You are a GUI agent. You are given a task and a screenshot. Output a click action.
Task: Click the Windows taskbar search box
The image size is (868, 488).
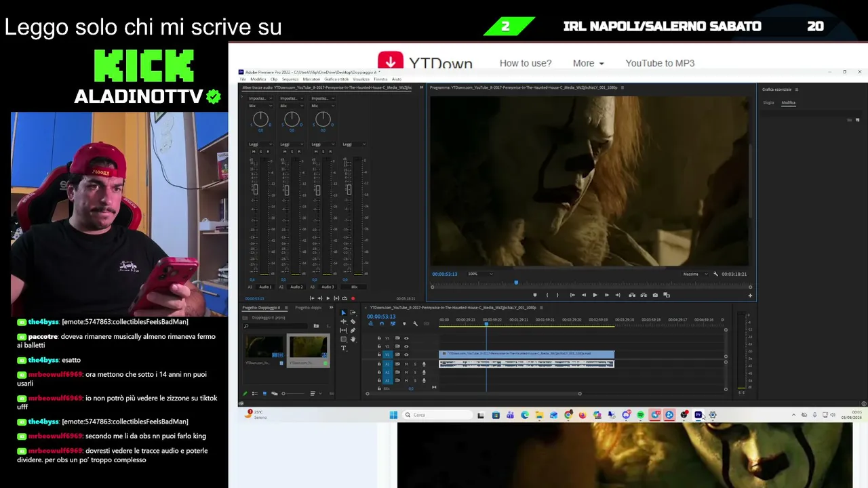click(437, 415)
